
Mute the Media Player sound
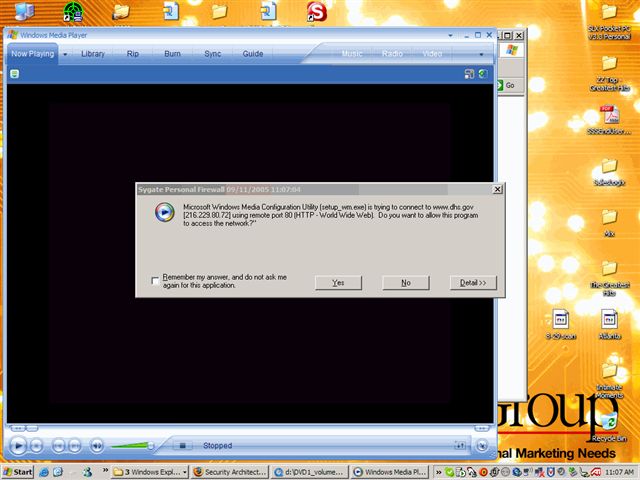click(97, 446)
